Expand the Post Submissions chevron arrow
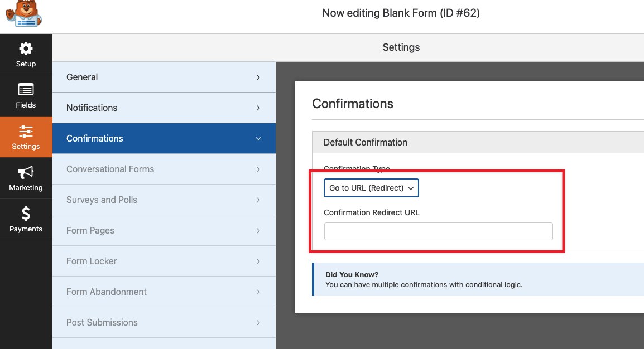The height and width of the screenshot is (349, 644). (x=258, y=323)
